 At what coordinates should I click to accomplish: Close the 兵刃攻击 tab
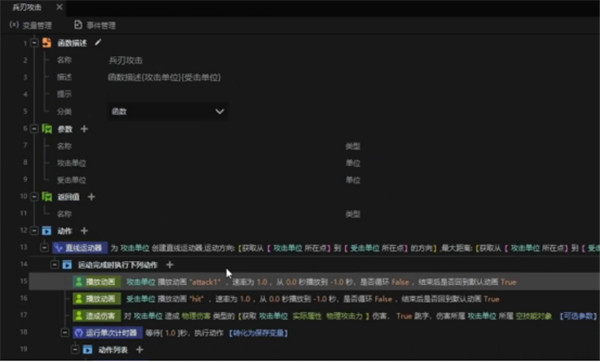pyautogui.click(x=59, y=7)
